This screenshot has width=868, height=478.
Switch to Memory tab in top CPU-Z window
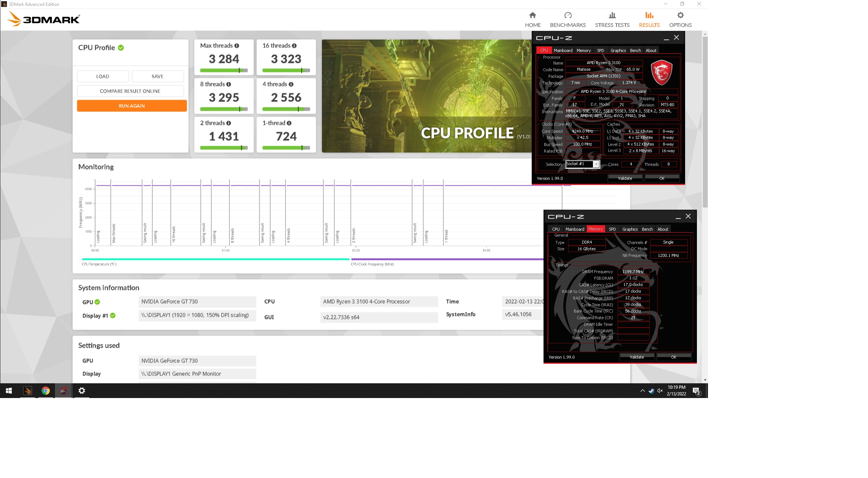point(584,50)
